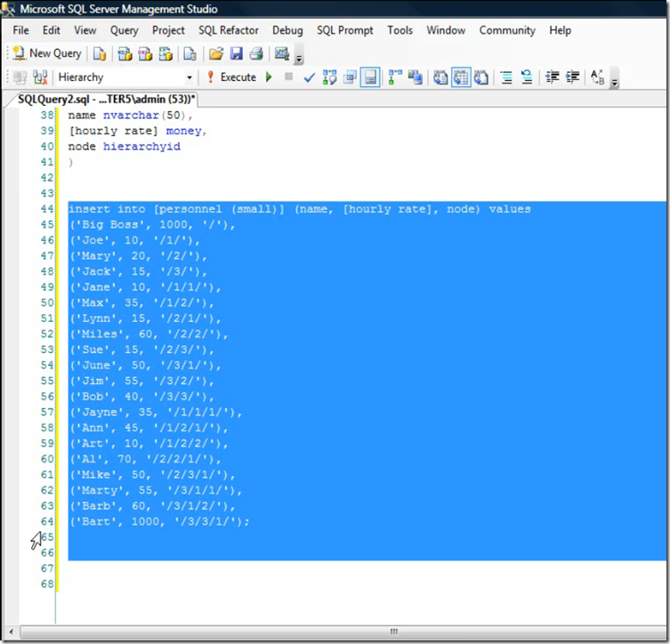Open the SQL Refactor menu

229,30
